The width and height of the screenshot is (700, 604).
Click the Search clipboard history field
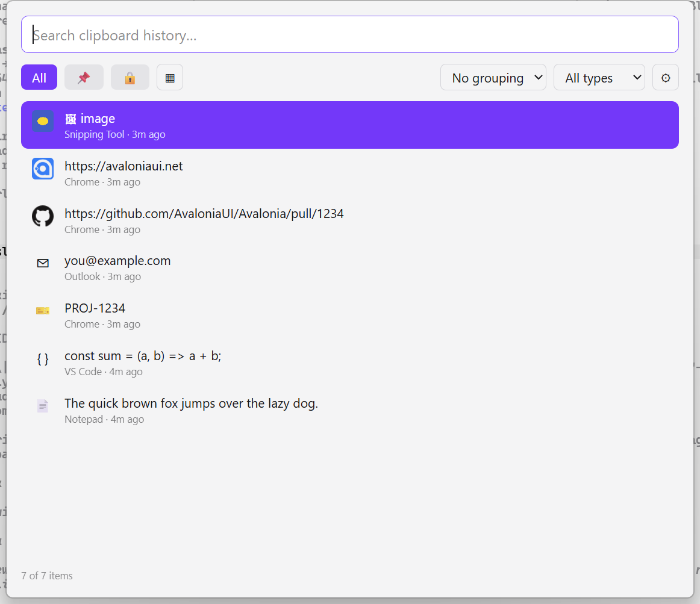point(349,35)
